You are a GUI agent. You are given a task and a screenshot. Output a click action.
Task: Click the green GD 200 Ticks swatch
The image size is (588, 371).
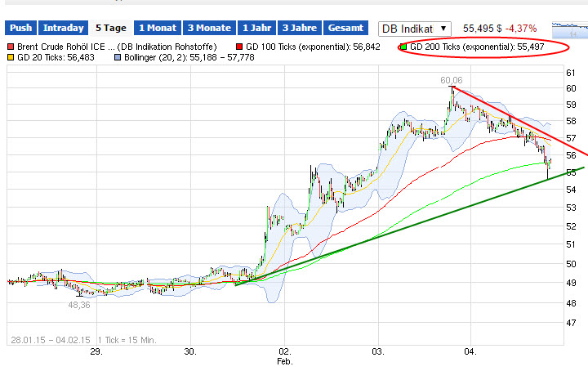tap(403, 47)
